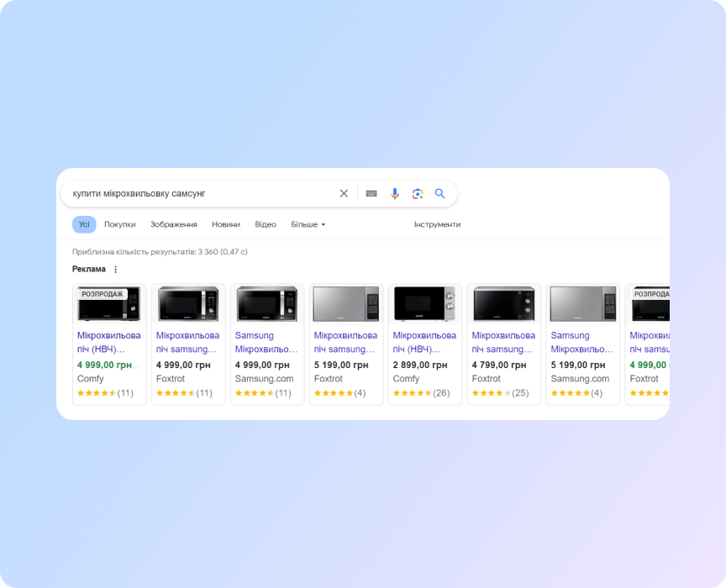Switch to the Відео tab
Viewport: 726px width, 588px height.
(265, 224)
